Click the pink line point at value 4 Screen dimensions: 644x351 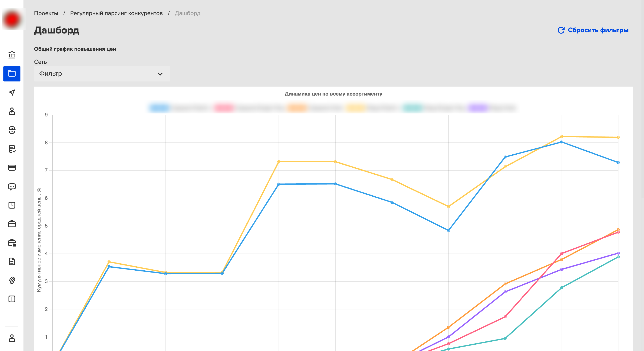pos(562,253)
